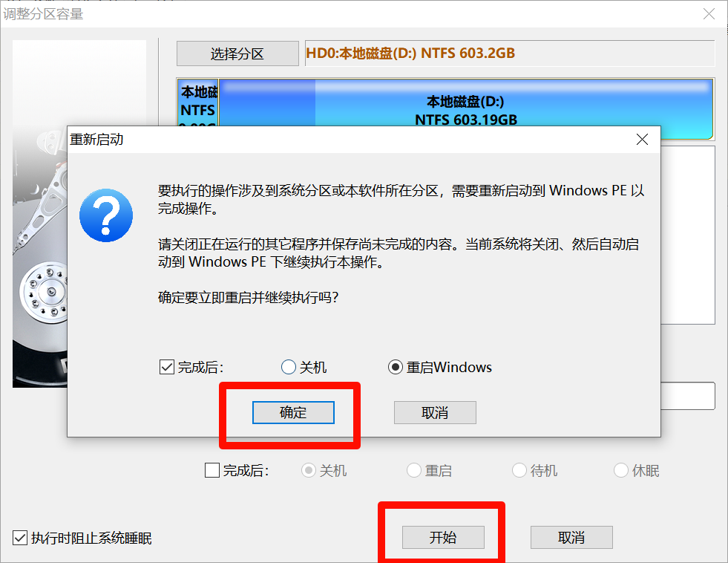
Task: Choose the 休眠 radio option
Action: [621, 470]
